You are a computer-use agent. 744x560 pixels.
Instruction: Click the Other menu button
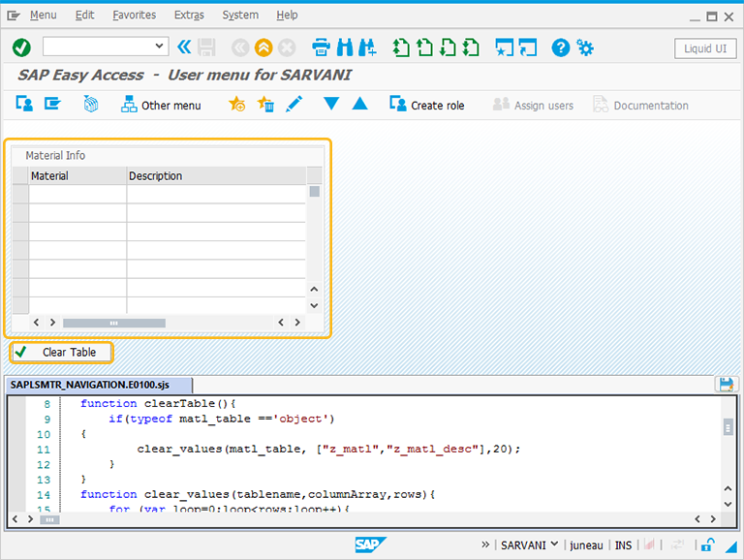[x=161, y=105]
